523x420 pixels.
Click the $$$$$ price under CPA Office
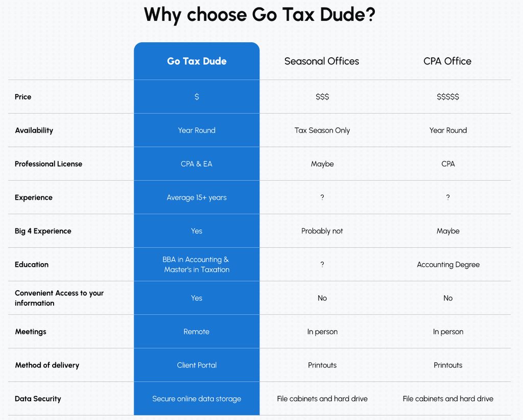coord(448,97)
